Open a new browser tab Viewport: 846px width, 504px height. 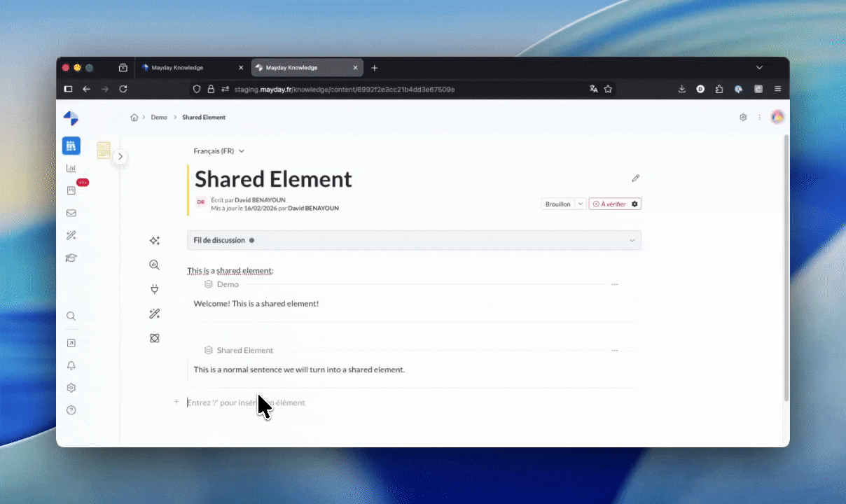click(x=375, y=68)
